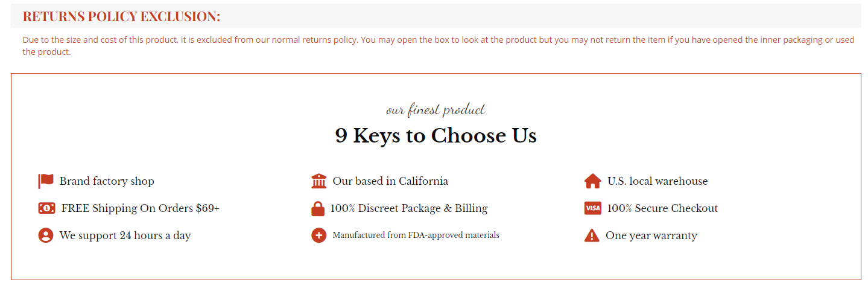Click We support 24 hours a day

125,235
